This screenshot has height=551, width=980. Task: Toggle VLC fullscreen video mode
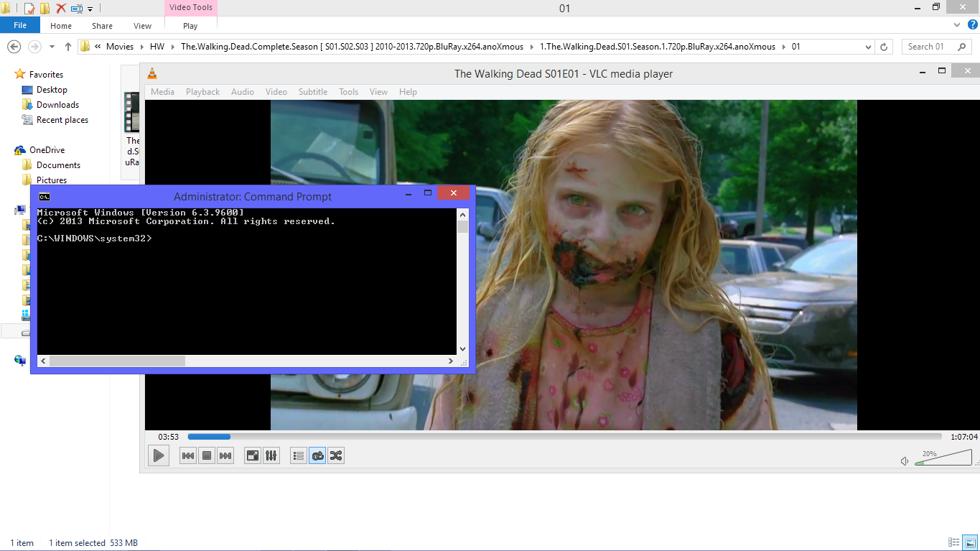[x=253, y=455]
